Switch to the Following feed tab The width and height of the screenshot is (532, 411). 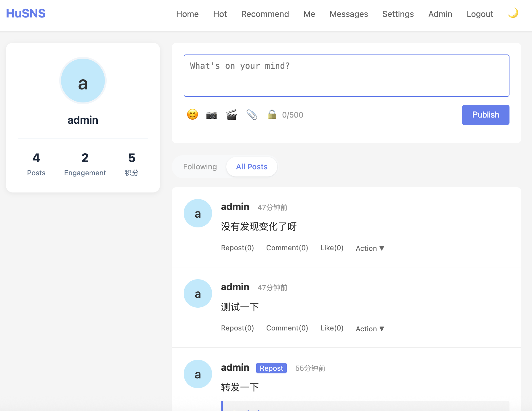[200, 167]
